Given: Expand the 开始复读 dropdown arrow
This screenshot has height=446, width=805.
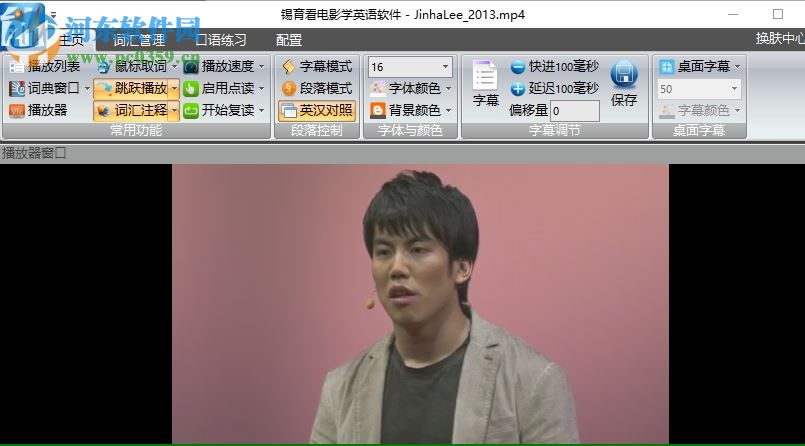Looking at the screenshot, I should point(261,110).
